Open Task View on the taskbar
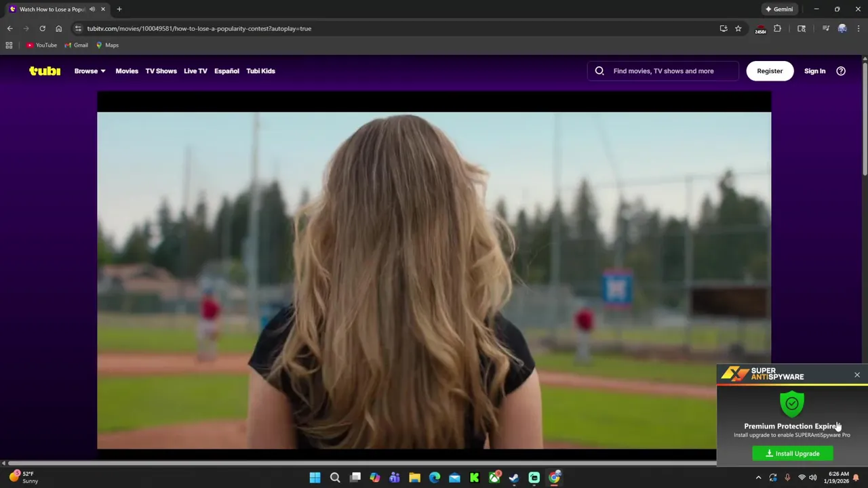The image size is (868, 488). (355, 478)
